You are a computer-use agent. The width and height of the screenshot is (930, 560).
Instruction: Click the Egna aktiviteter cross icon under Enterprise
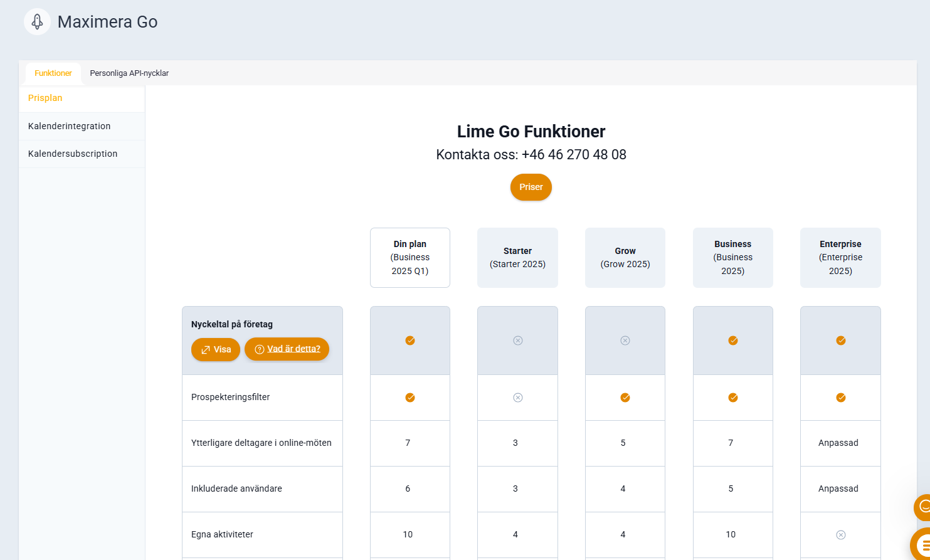coord(841,535)
